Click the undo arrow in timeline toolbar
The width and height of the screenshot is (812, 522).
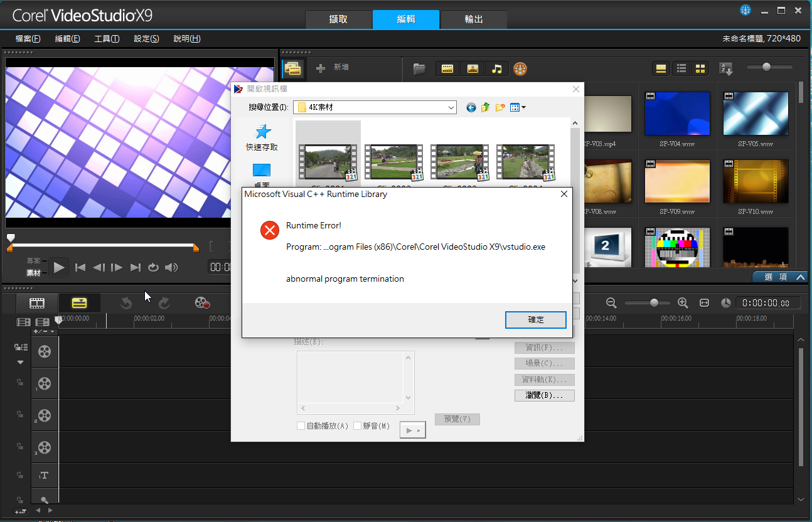point(126,303)
